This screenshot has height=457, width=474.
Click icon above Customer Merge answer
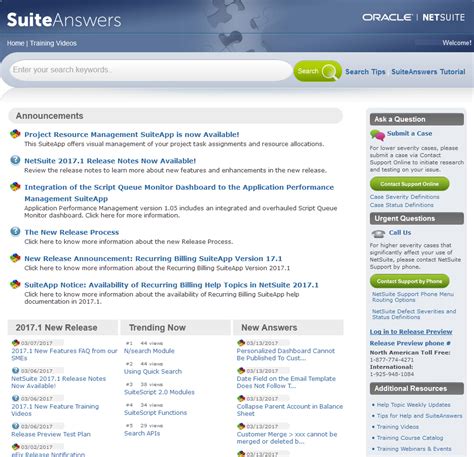pos(241,426)
